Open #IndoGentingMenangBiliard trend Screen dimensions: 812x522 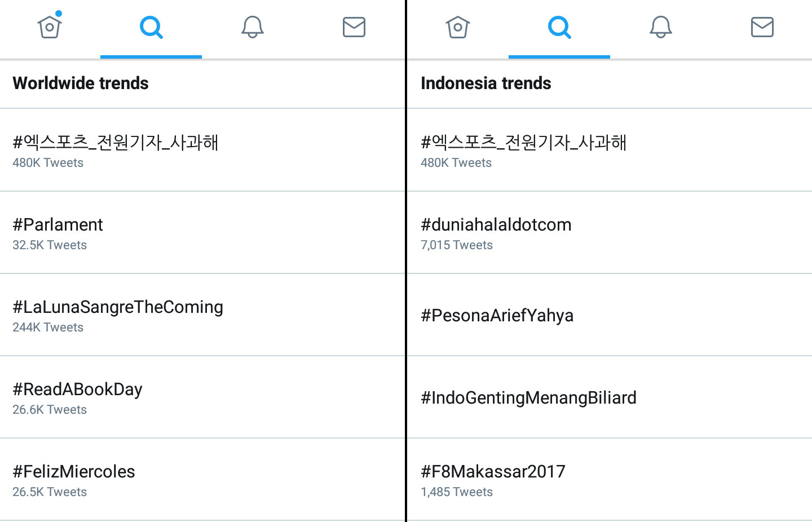(x=610, y=397)
